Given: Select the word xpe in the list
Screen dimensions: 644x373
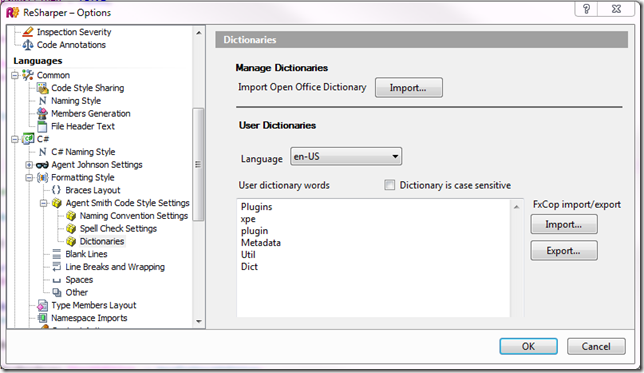Looking at the screenshot, I should (x=248, y=219).
